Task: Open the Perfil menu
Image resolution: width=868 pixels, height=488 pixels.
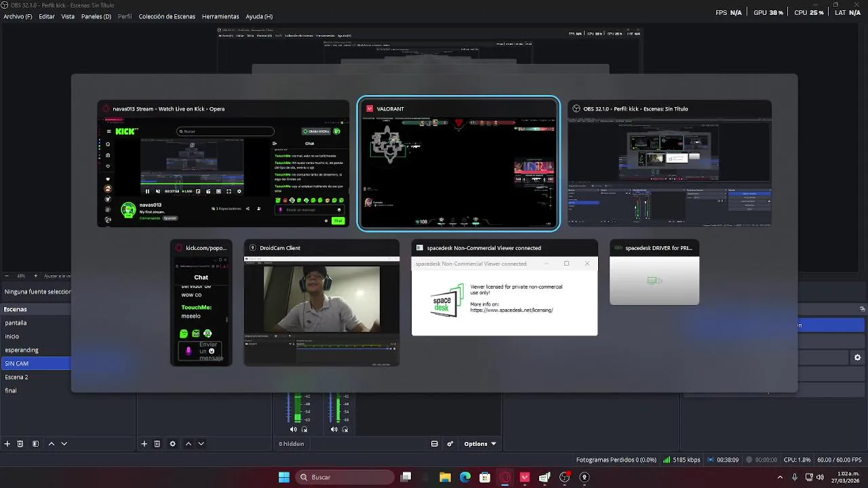Action: [x=125, y=16]
